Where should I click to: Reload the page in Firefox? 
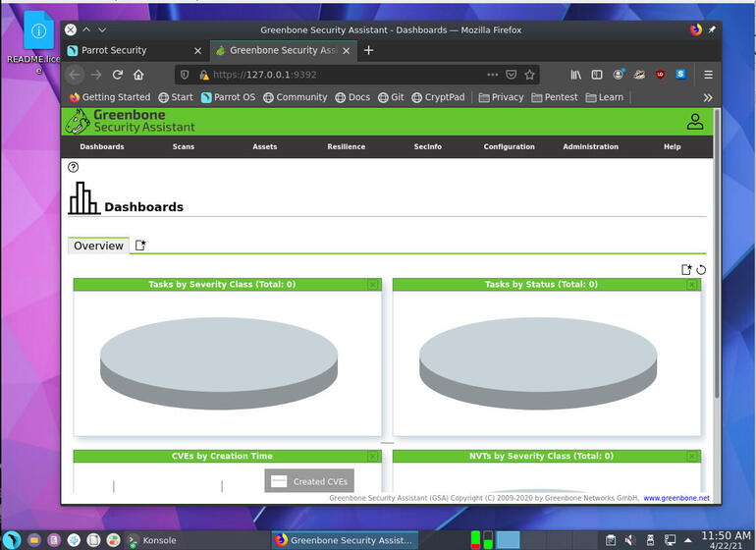tap(117, 75)
